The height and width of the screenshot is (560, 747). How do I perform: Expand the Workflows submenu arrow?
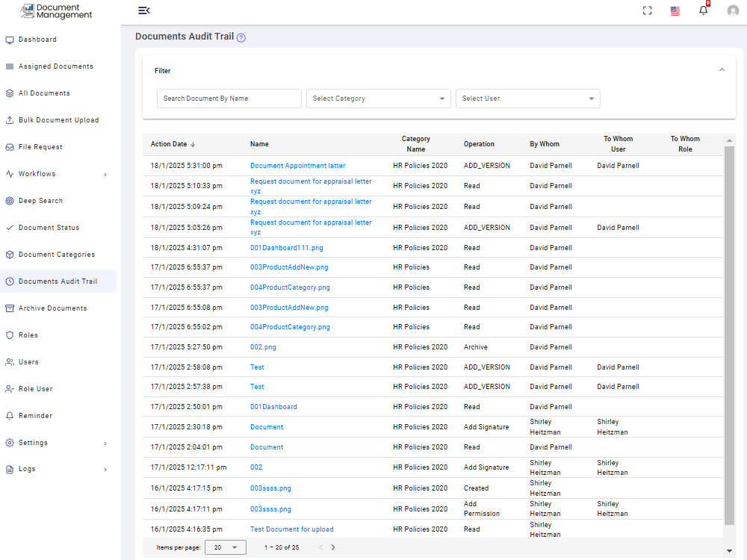(x=105, y=175)
